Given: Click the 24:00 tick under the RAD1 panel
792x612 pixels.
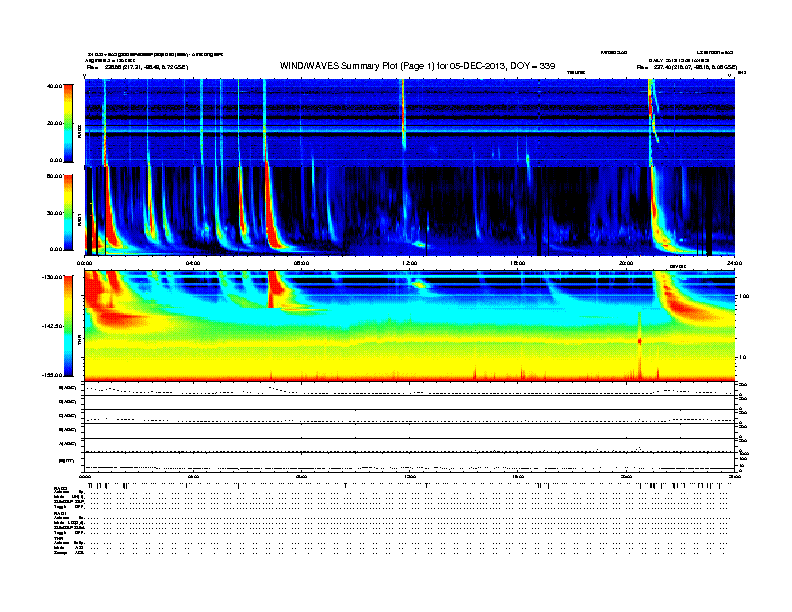Looking at the screenshot, I should pyautogui.click(x=734, y=263).
